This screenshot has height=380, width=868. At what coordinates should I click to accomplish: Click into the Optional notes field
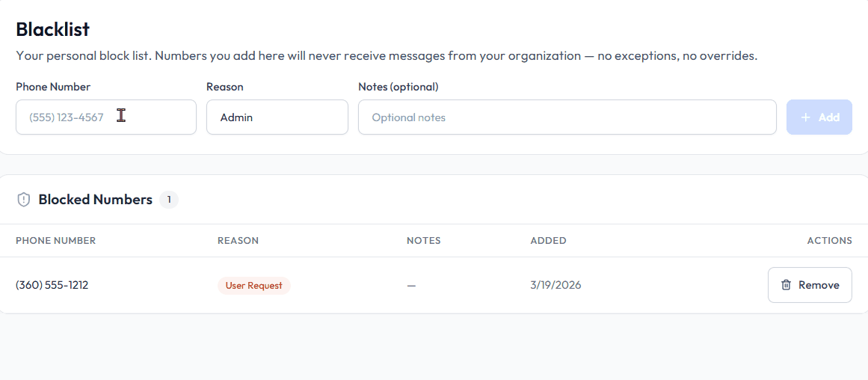pyautogui.click(x=567, y=117)
